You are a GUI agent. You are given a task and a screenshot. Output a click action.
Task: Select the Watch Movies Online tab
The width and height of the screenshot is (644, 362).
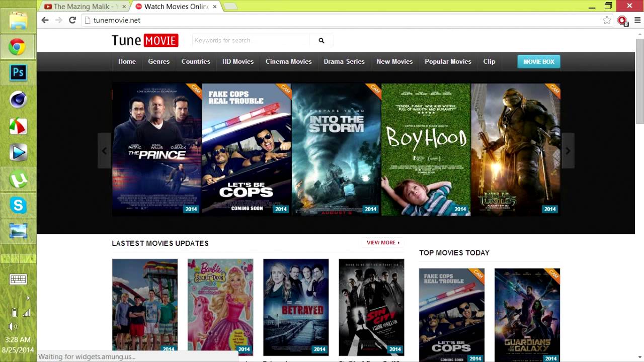point(176,7)
